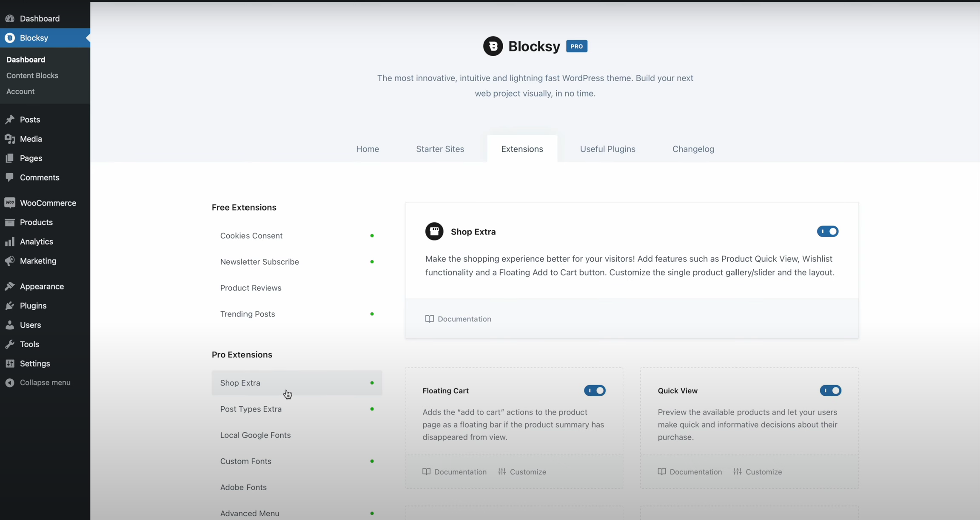Click the PRO badge next to Blocksy
Image resolution: width=980 pixels, height=520 pixels.
(x=577, y=46)
